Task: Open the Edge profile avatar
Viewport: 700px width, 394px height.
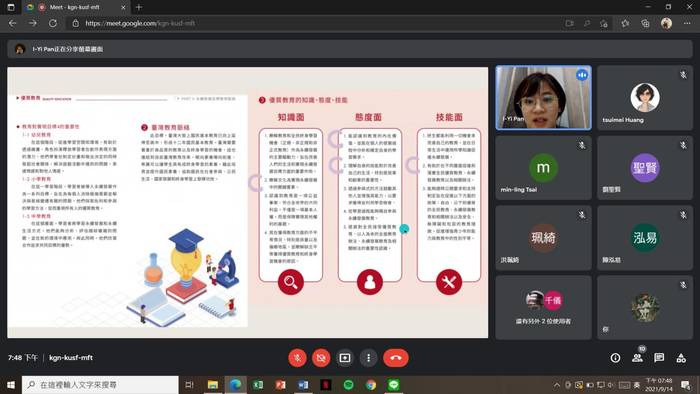Action: pyautogui.click(x=667, y=23)
